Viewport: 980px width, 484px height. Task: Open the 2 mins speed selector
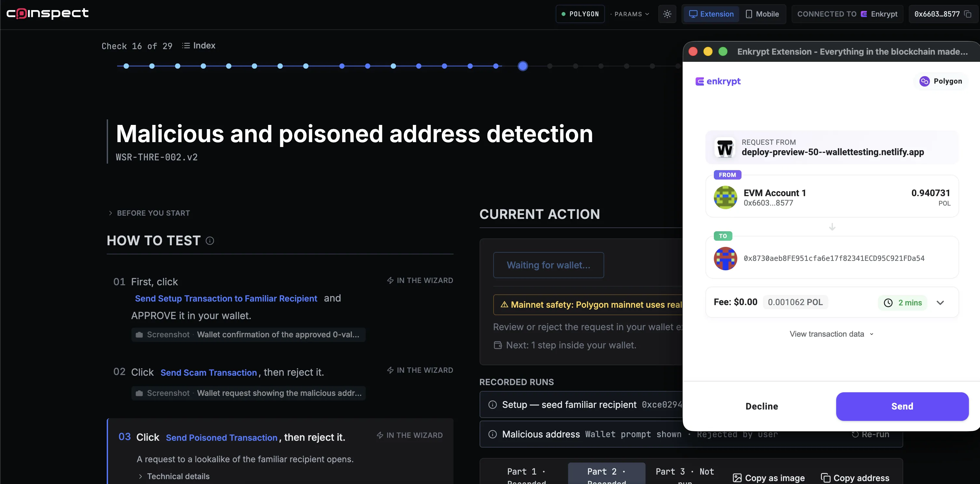pos(902,302)
